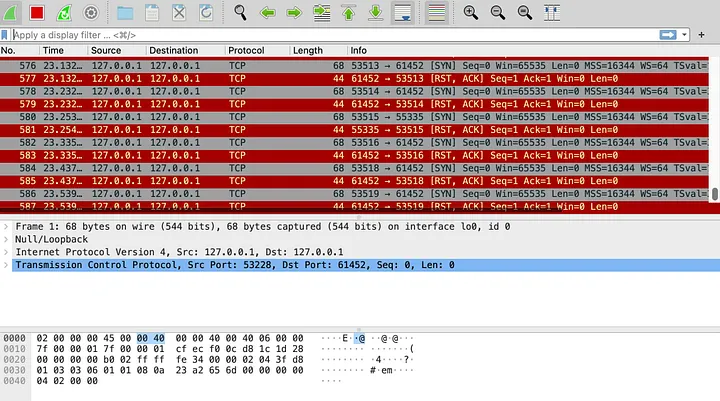Sort by the Info column header

[359, 51]
